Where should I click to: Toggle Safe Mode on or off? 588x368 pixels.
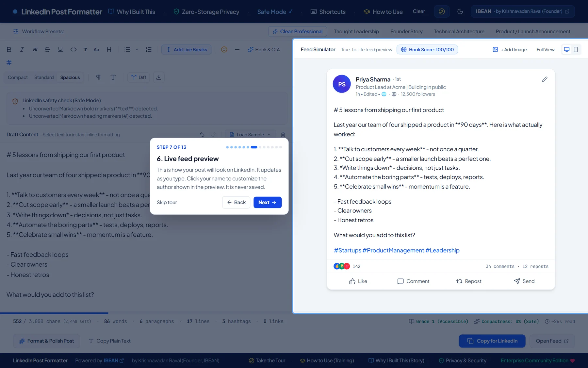coord(275,12)
